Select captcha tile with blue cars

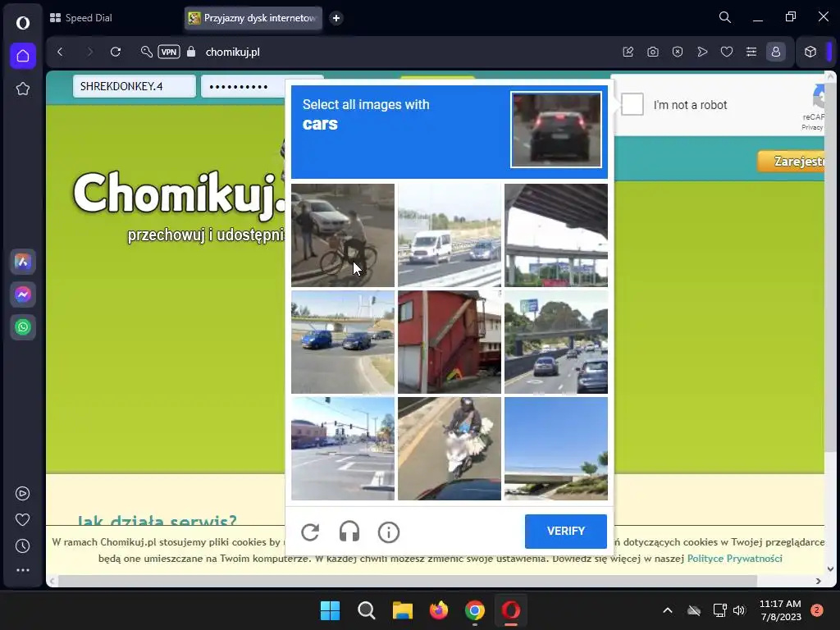click(x=343, y=342)
